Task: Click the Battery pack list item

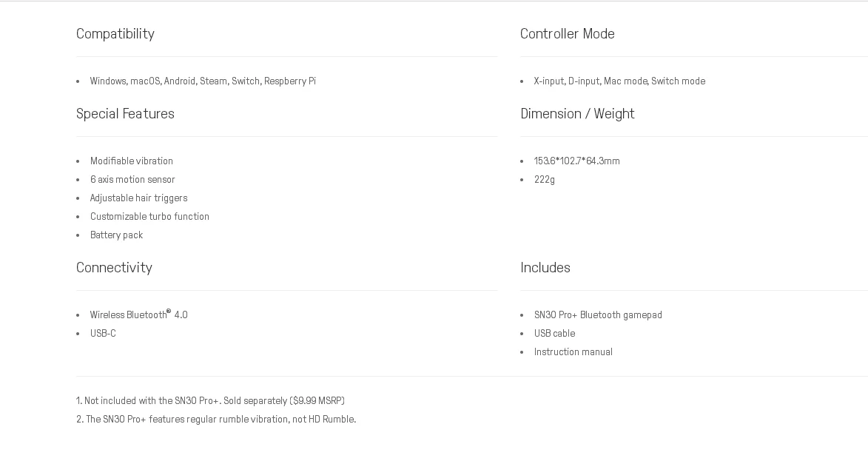Action: [x=116, y=235]
